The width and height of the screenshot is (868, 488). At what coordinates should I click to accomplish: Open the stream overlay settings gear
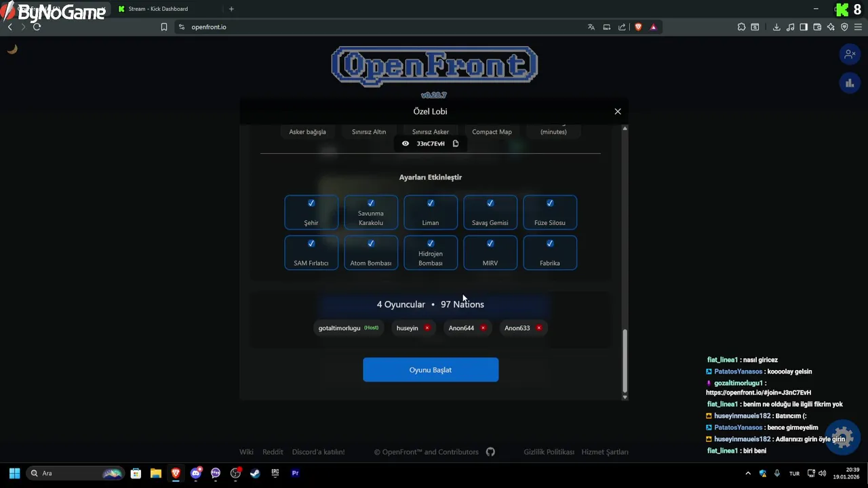point(843,437)
